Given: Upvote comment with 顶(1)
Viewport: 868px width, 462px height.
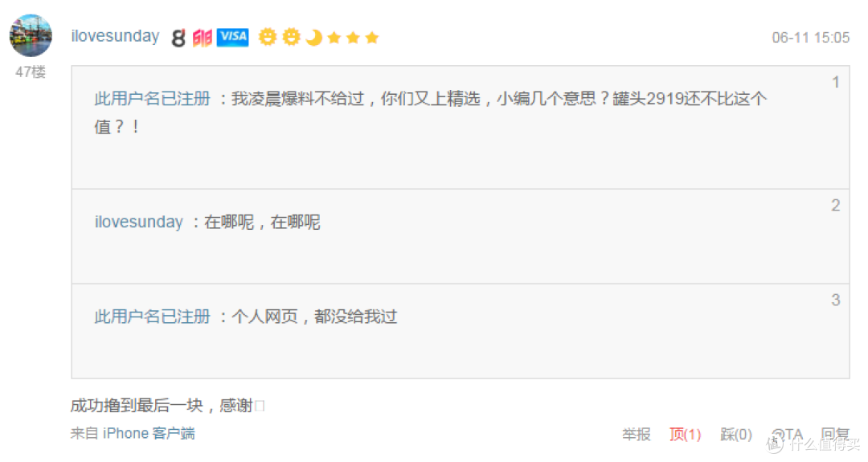Looking at the screenshot, I should pos(686,435).
